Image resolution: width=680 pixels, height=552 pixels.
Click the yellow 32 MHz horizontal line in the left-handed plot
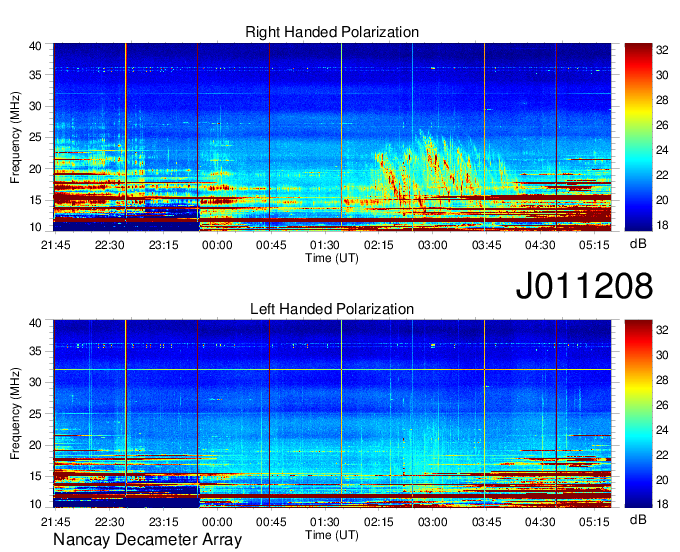(x=332, y=369)
